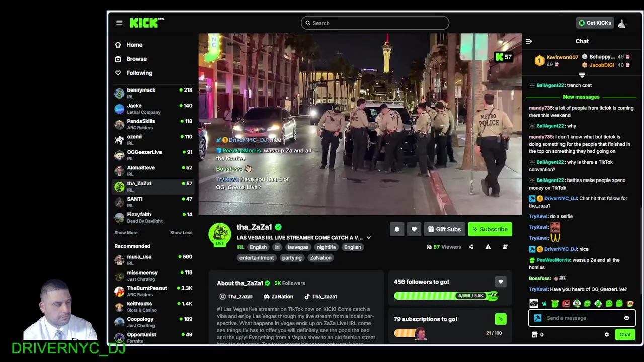Viewport: 644px width, 362px height.
Task: Open missmeensy recommended channel
Action: pyautogui.click(x=153, y=276)
